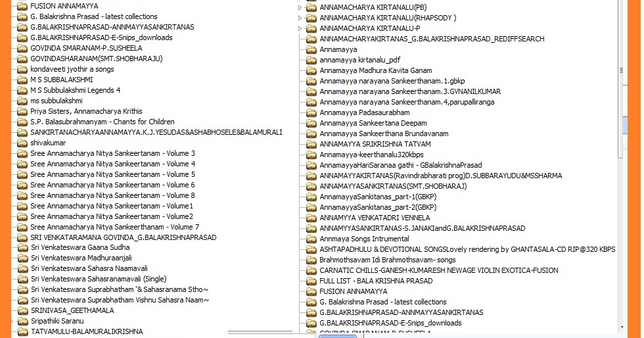Select the ms subbulakshmi folder
The image size is (644, 338).
point(57,101)
